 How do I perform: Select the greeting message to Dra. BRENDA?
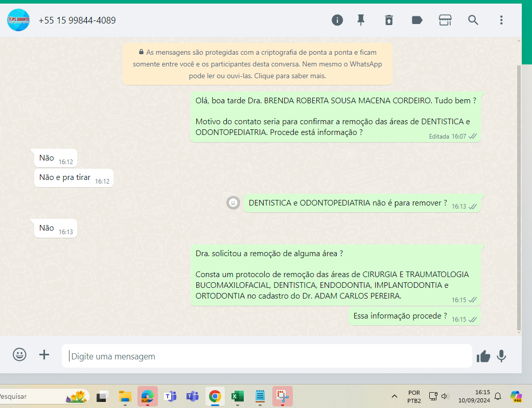click(x=336, y=117)
